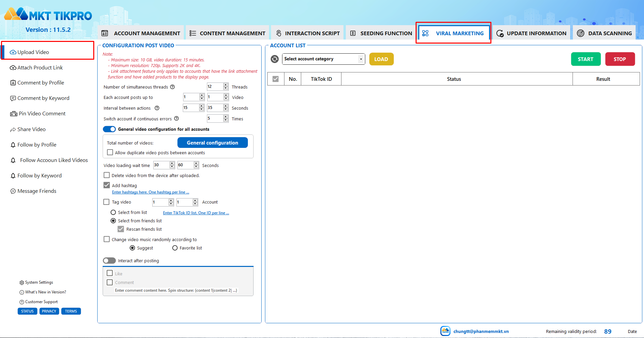
Task: Enable the Interact after posting switch
Action: click(109, 261)
